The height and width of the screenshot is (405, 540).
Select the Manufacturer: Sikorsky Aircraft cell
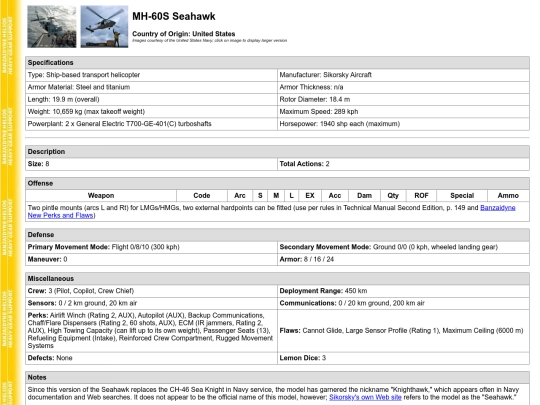pos(403,75)
